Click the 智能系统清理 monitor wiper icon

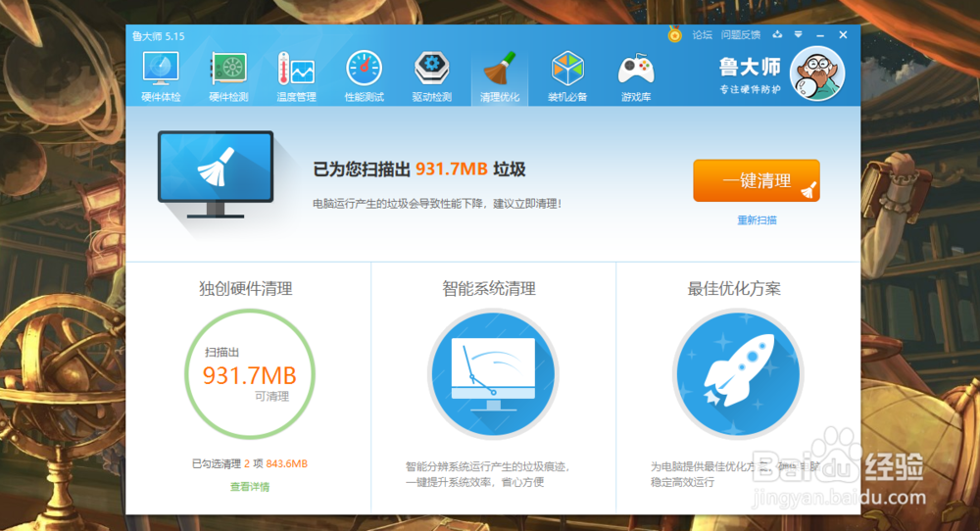(493, 374)
